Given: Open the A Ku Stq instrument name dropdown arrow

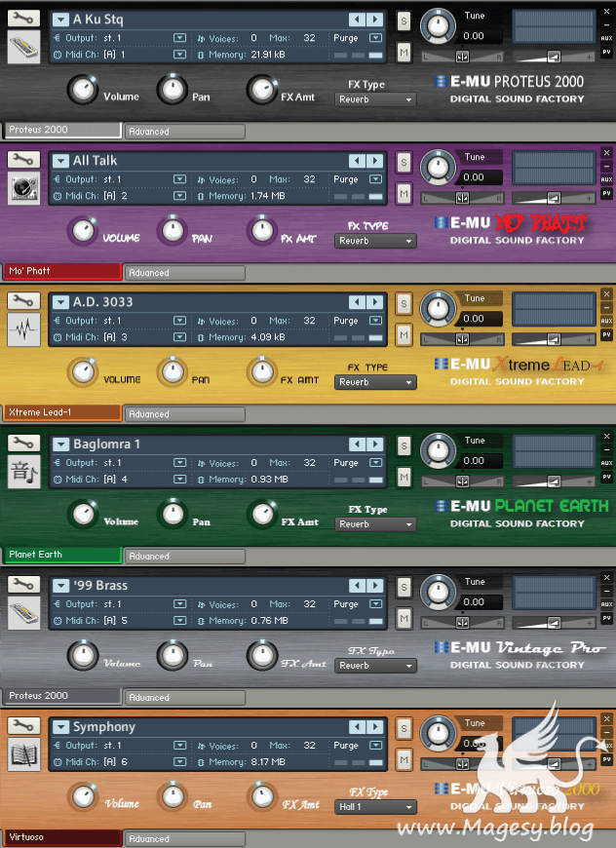Looking at the screenshot, I should (60, 20).
